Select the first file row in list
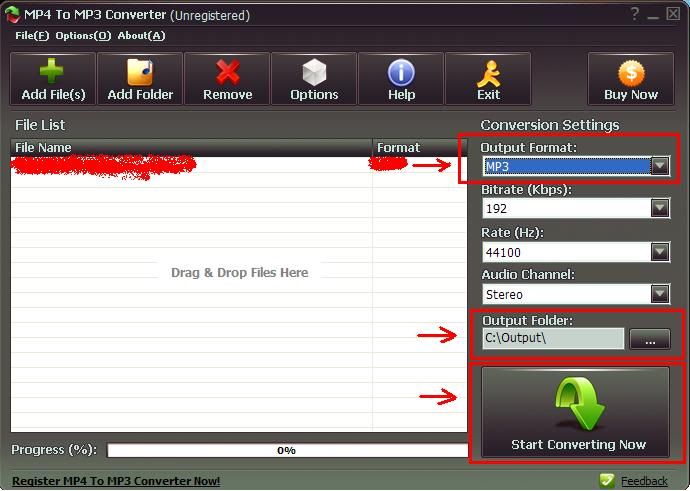Screen dimensions: 690x491 (239, 165)
